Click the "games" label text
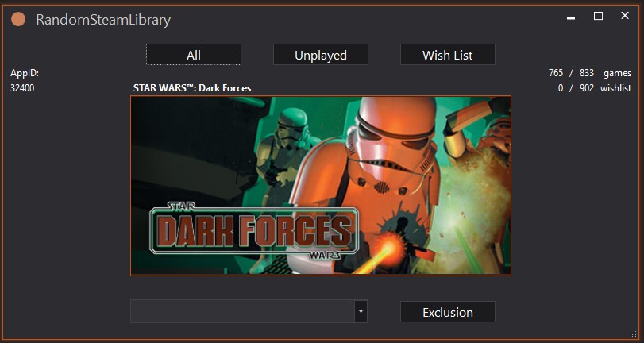 (x=617, y=73)
